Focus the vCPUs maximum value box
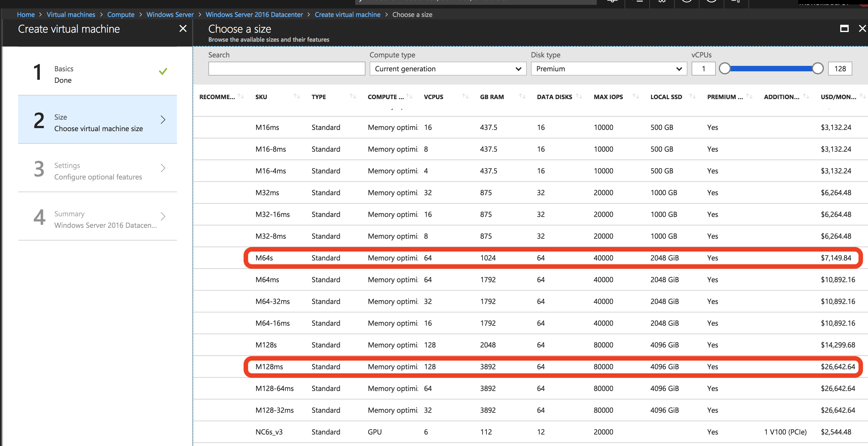 (x=840, y=69)
